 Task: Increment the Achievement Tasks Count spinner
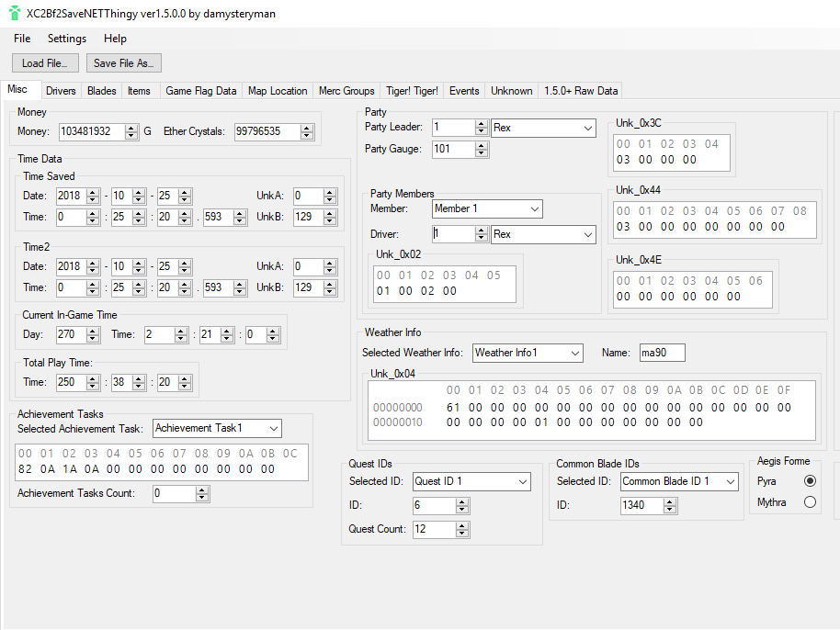(x=202, y=489)
